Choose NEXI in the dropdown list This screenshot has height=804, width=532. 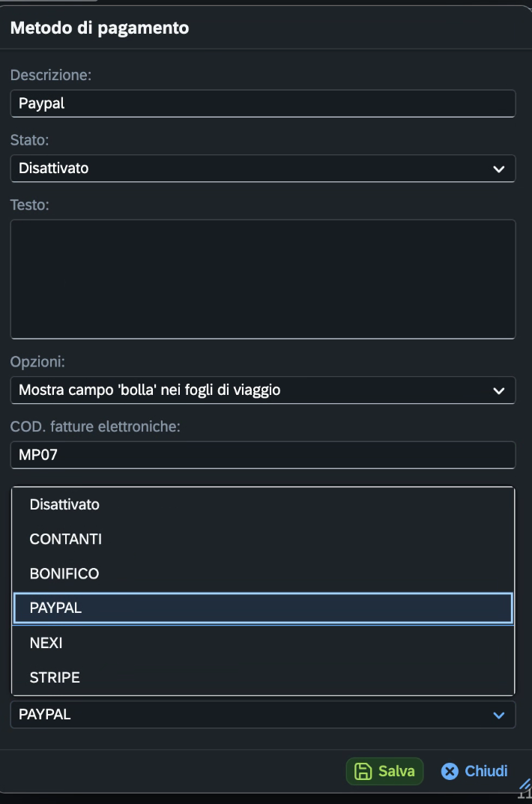click(263, 643)
